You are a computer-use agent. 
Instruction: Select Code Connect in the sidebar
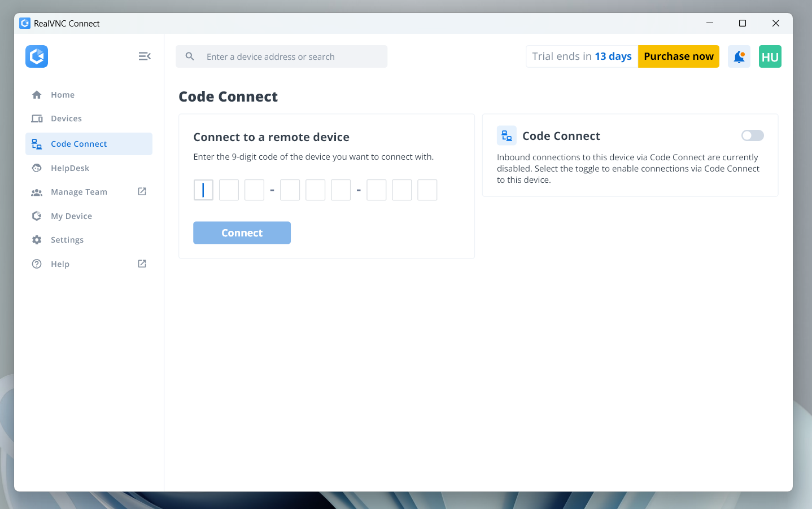click(78, 144)
